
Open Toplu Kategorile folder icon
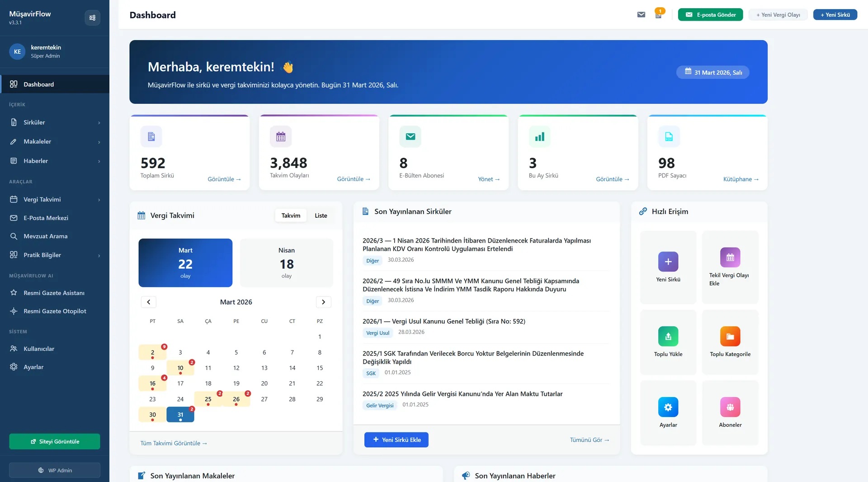[x=730, y=336]
